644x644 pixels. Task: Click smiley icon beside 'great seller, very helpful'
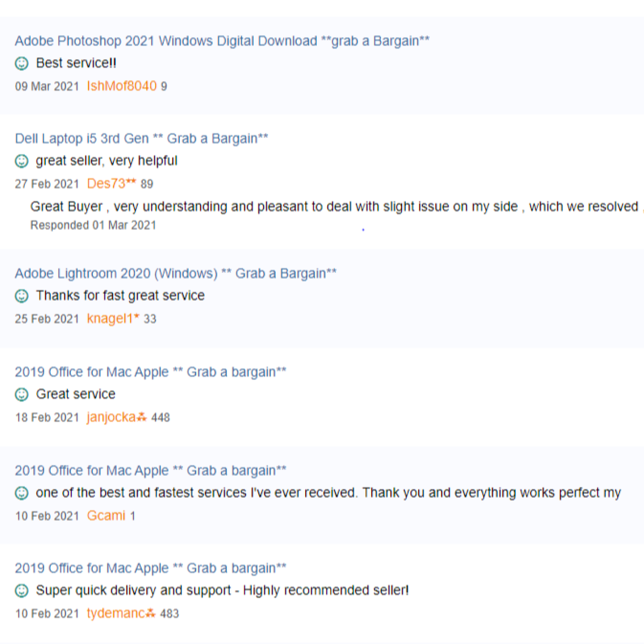tap(21, 161)
